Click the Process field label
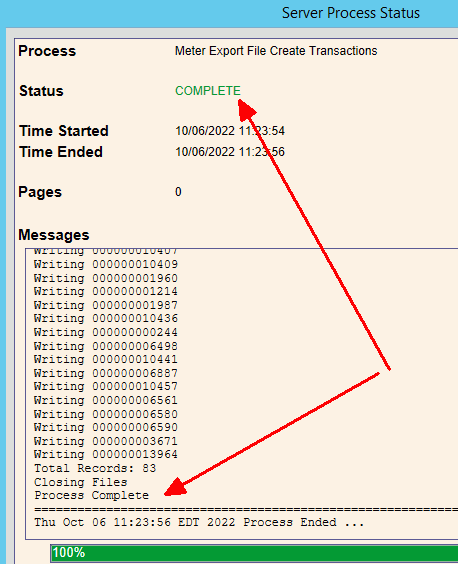The width and height of the screenshot is (458, 564). point(47,51)
